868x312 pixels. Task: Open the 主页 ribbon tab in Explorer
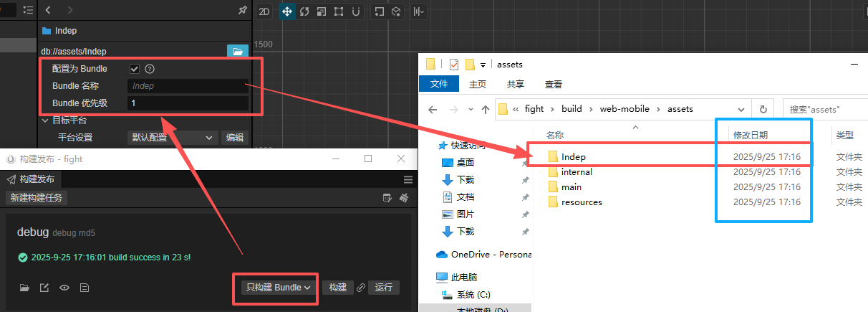(x=478, y=84)
